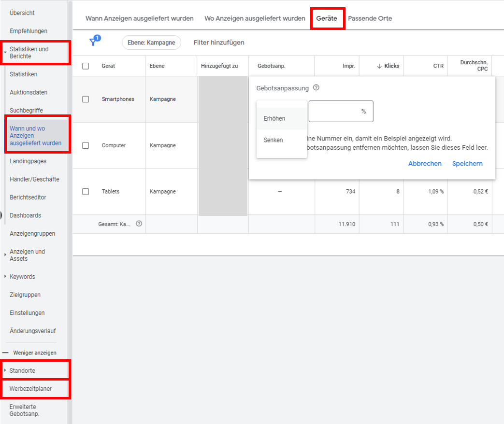Click Abbrechen to cancel bid adjustment
Screen dimensions: 504x424
[x=425, y=164]
